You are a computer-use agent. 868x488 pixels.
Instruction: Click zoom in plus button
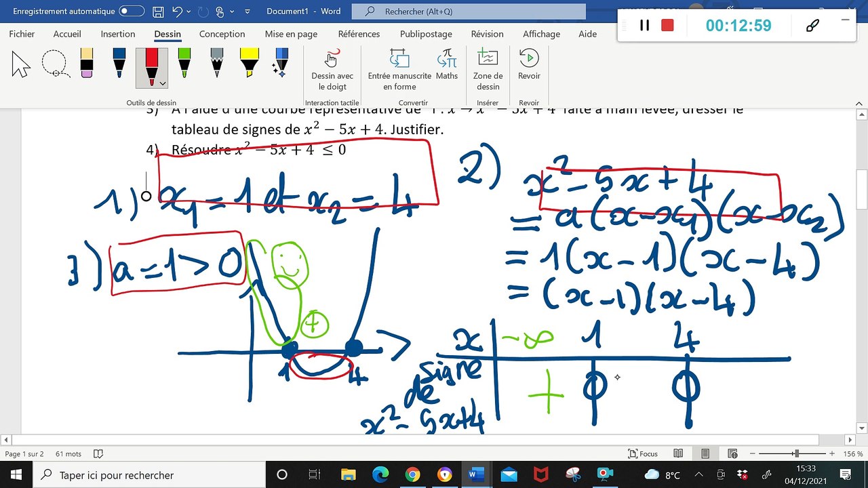[832, 453]
